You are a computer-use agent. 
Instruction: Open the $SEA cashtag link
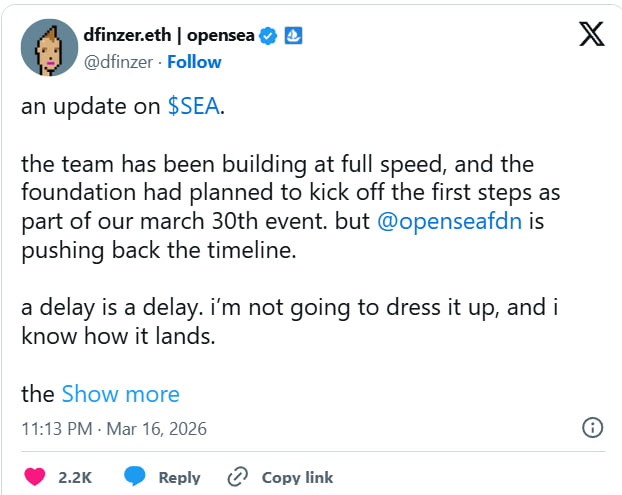(194, 107)
